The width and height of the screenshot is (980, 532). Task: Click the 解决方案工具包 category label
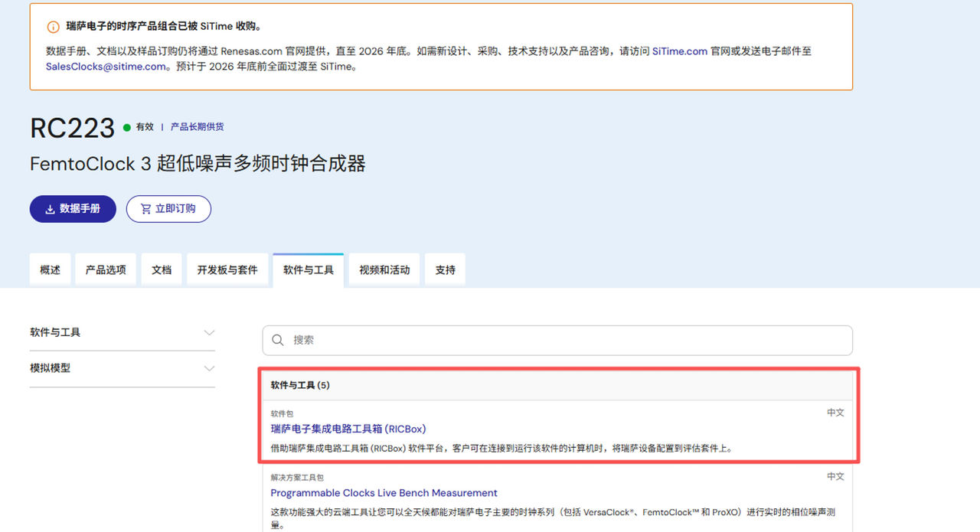(x=297, y=477)
